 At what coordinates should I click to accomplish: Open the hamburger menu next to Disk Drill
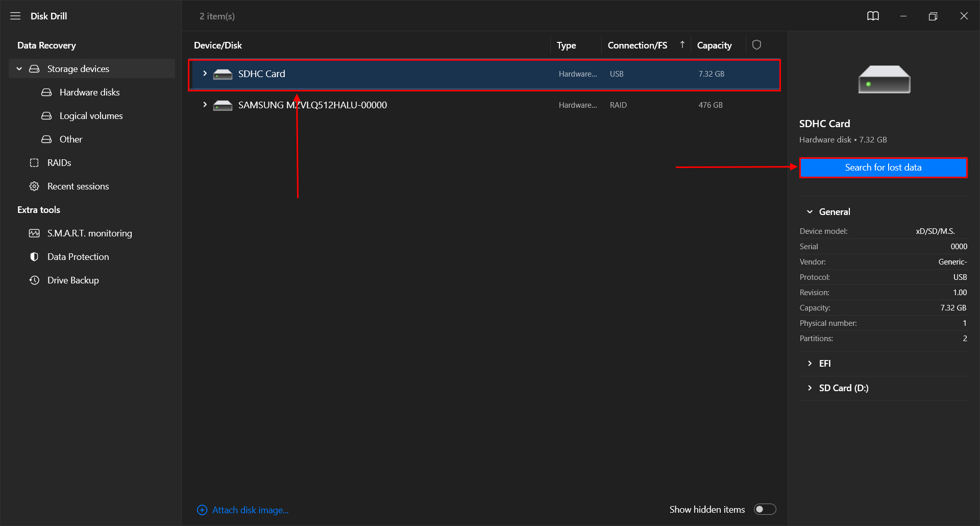15,16
